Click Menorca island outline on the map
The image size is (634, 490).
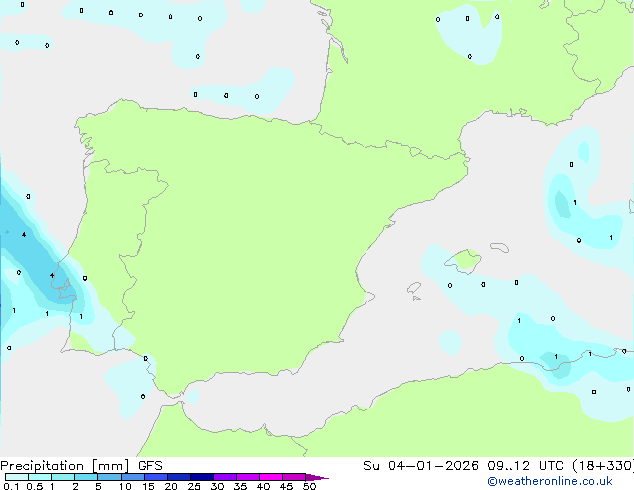(499, 247)
